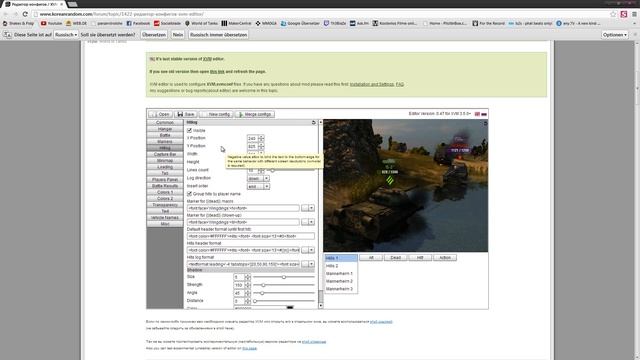This screenshot has height=360, width=640.
Task: Open the Youtube bookmark
Action: tap(51, 24)
